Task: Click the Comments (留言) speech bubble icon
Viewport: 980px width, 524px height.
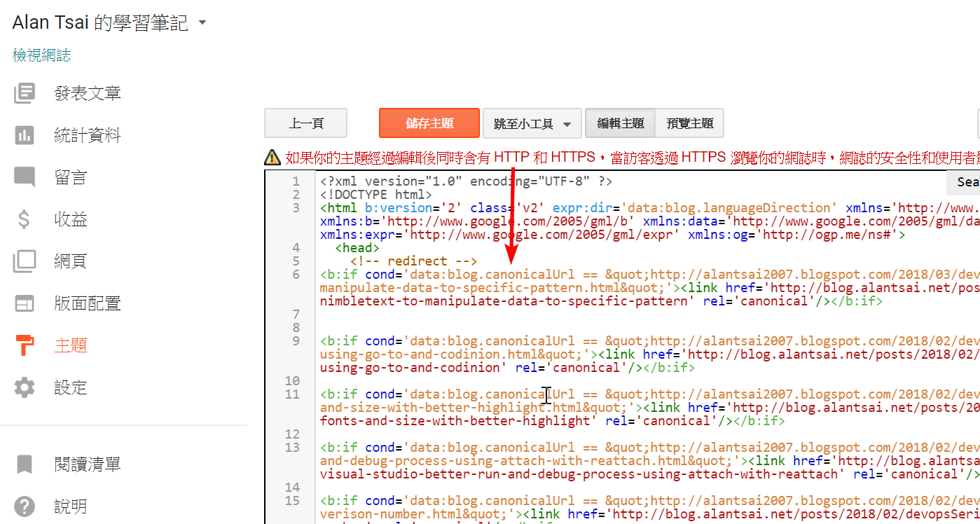Action: pyautogui.click(x=25, y=177)
